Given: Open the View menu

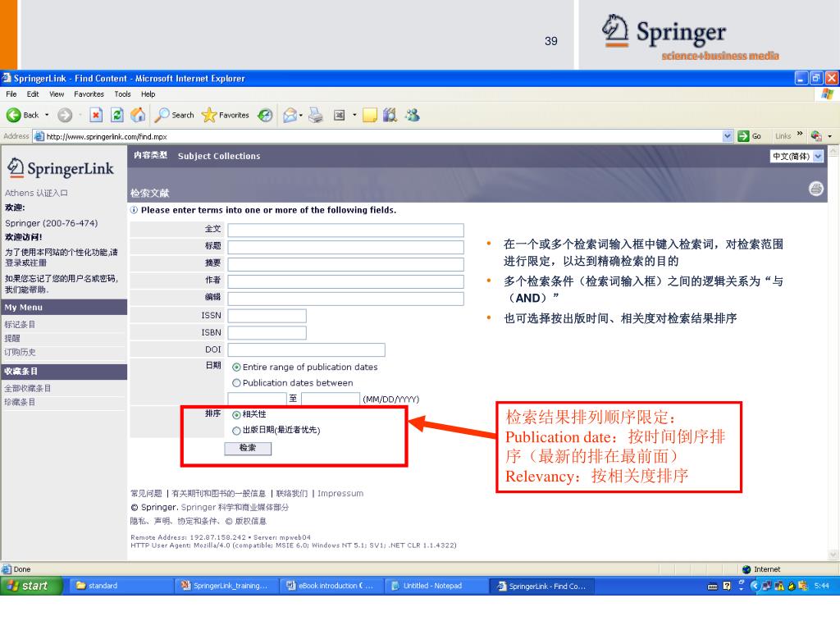Looking at the screenshot, I should (57, 94).
